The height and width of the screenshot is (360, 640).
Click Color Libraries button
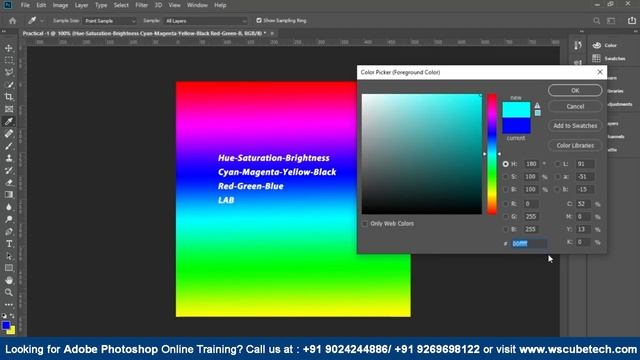coord(575,145)
